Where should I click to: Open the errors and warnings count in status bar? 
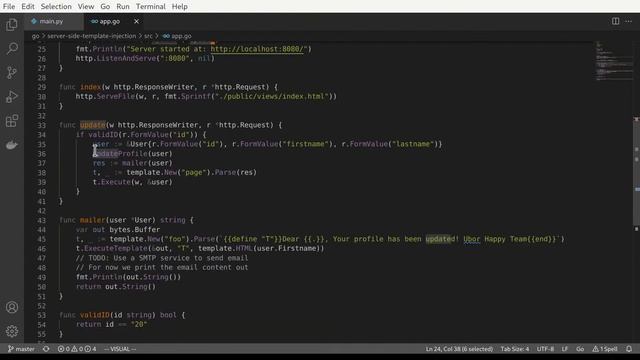77,349
